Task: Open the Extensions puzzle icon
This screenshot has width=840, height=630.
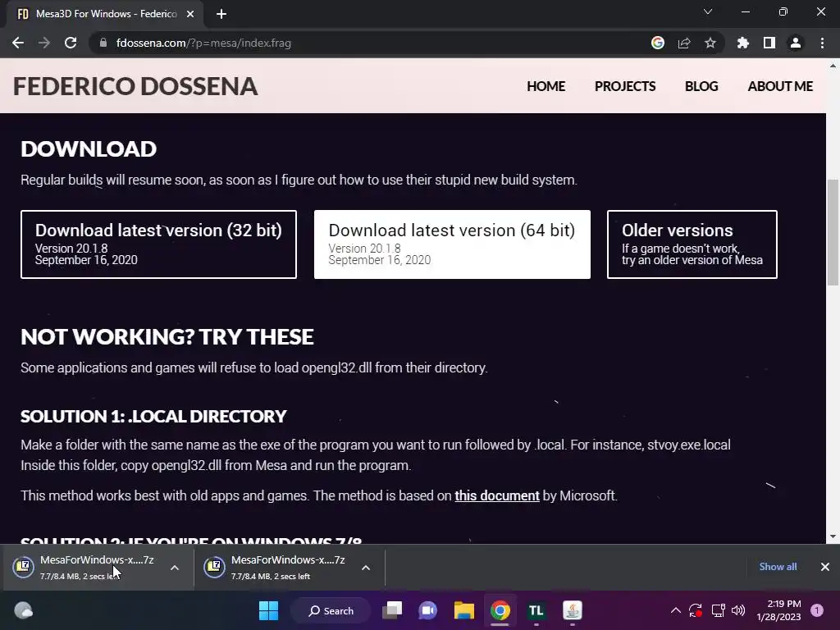Action: click(x=742, y=43)
